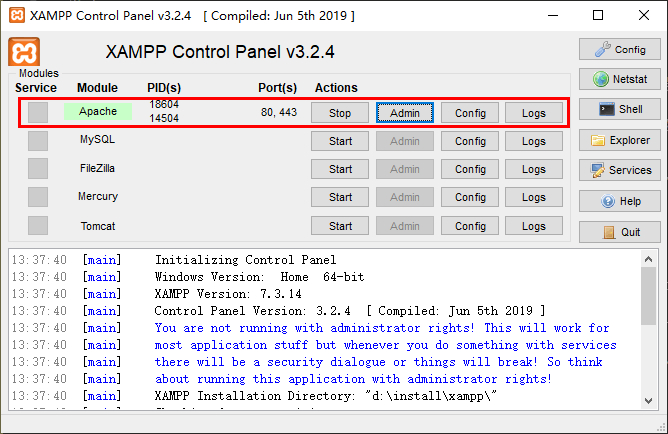Image resolution: width=668 pixels, height=434 pixels.
Task: Stop the Apache module
Action: (x=340, y=113)
